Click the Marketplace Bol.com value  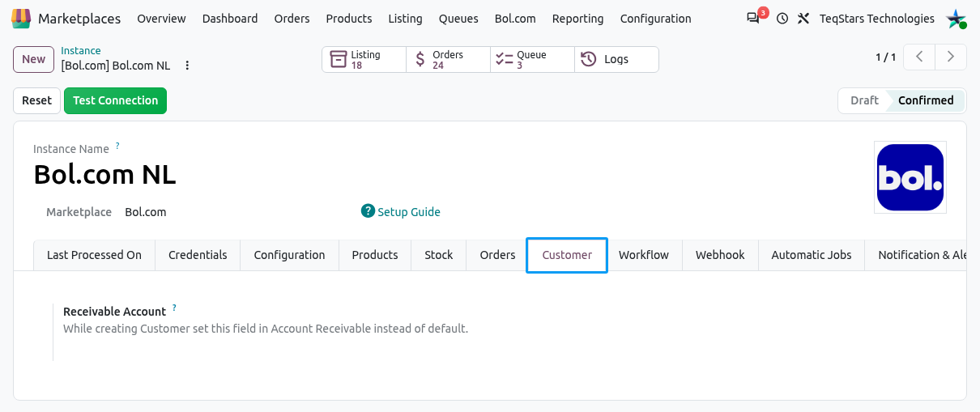[146, 212]
